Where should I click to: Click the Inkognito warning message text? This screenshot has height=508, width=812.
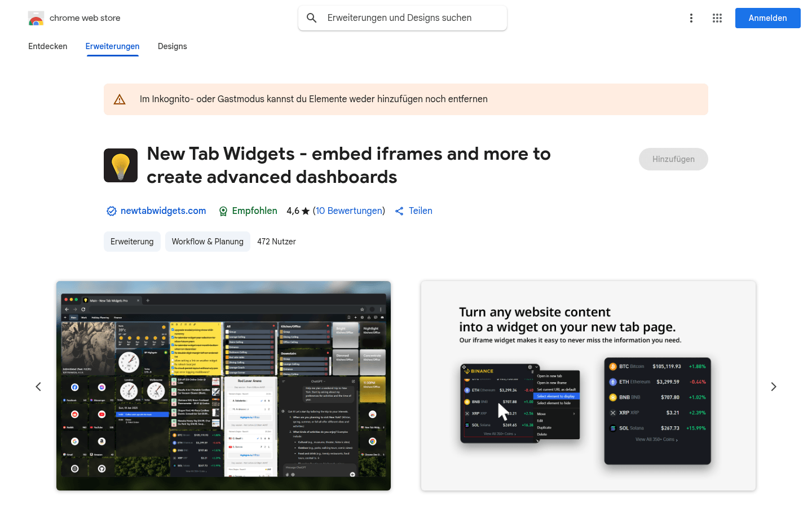(314, 99)
